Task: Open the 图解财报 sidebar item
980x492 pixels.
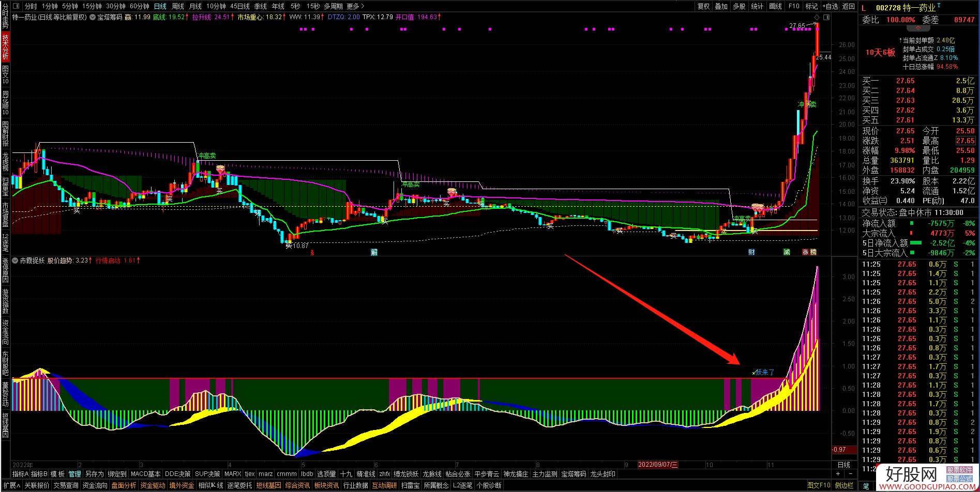Action: point(5,134)
